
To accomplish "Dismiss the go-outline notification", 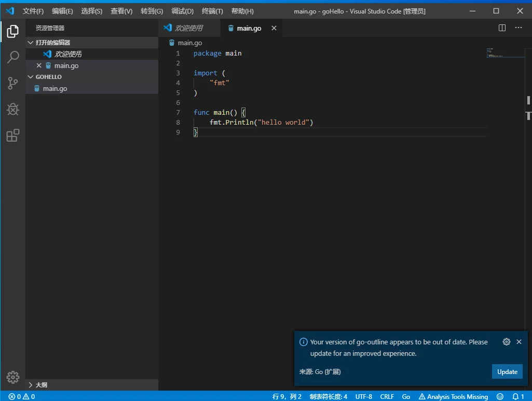I will [x=519, y=342].
